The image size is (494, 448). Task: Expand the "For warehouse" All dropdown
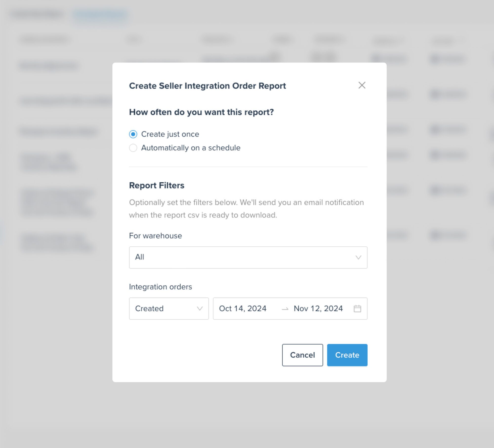(x=248, y=257)
